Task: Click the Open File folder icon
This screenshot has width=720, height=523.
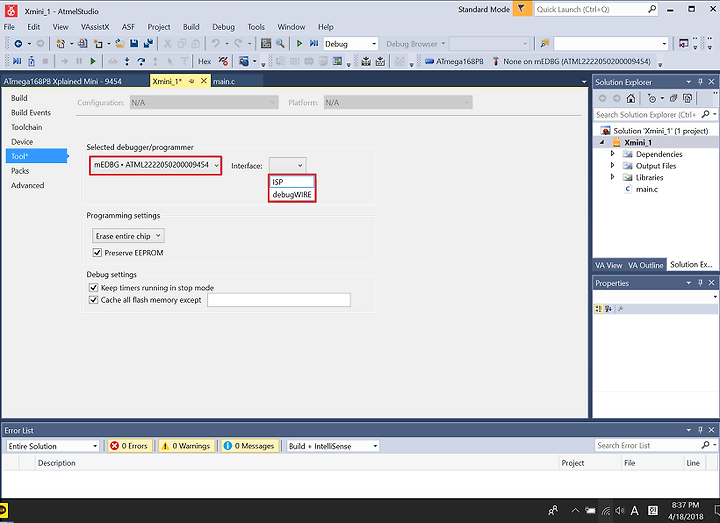Action: (120, 44)
